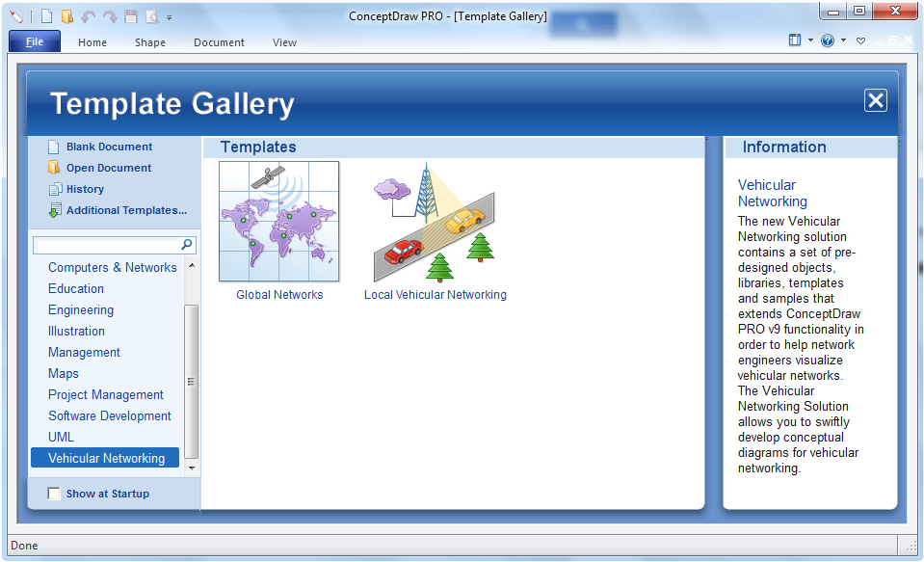Select the Project Management category
This screenshot has width=924, height=562.
pos(105,394)
